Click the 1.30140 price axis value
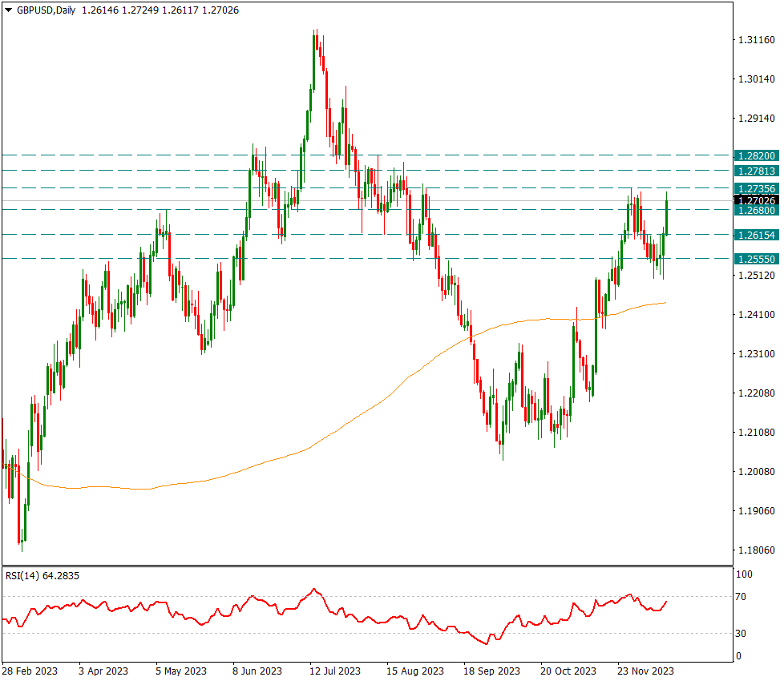 (x=757, y=79)
